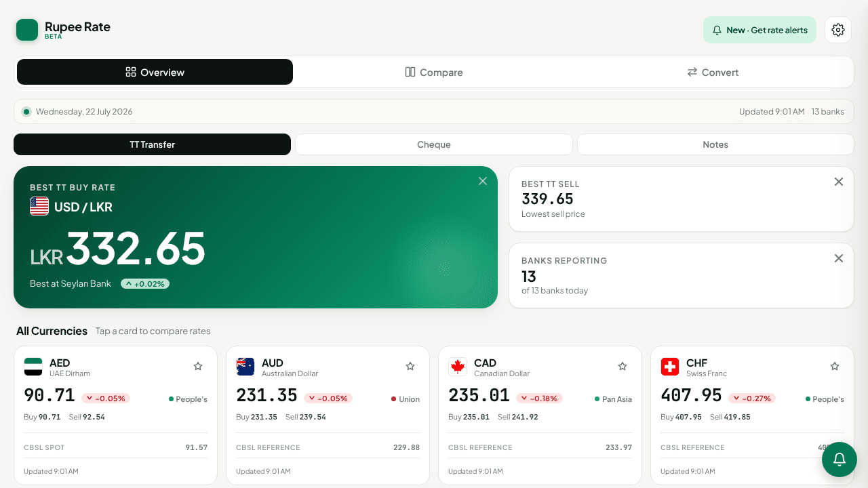
Task: Dismiss the Best TT Buy Rate card
Action: [x=483, y=181]
